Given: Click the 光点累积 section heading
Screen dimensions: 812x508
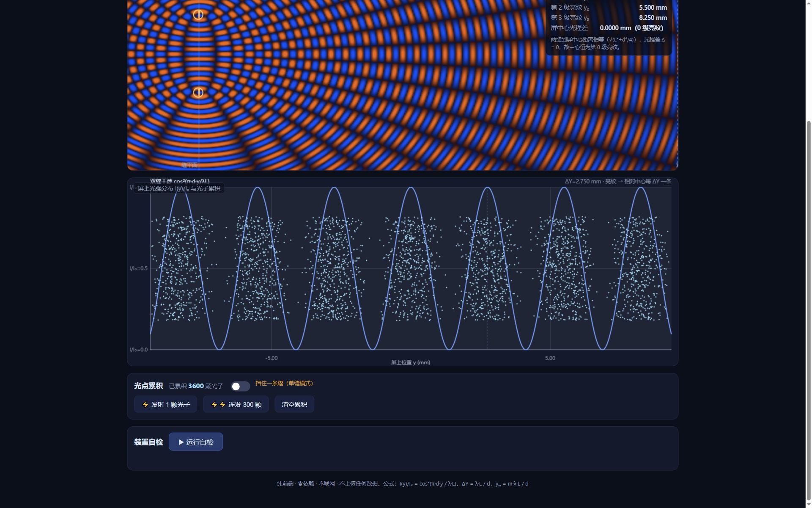Looking at the screenshot, I should coord(148,386).
